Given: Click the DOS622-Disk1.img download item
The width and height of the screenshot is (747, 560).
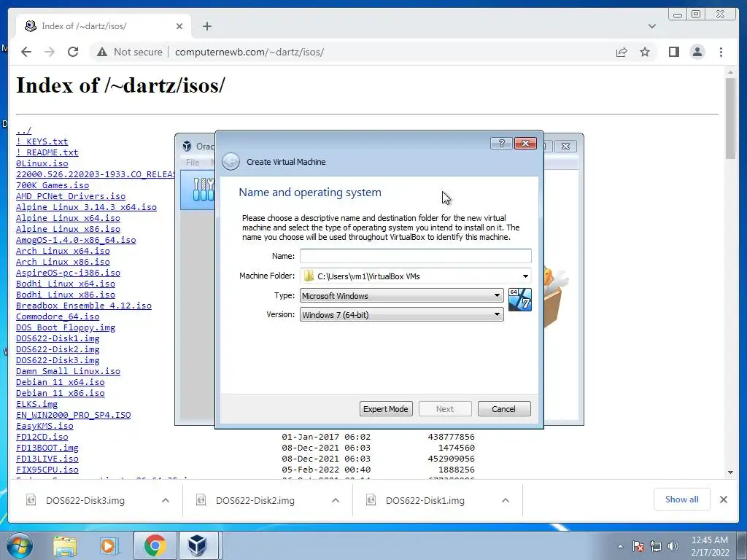Looking at the screenshot, I should point(425,500).
